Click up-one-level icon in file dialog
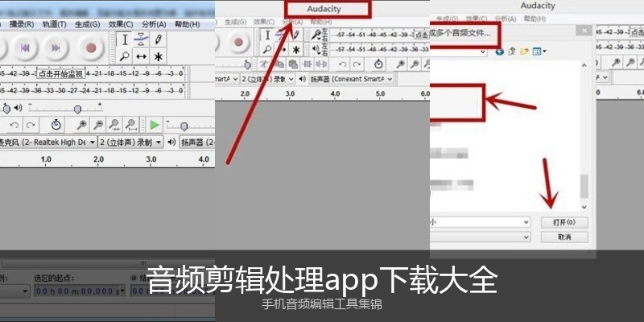Image resolution: width=644 pixels, height=322 pixels. pyautogui.click(x=512, y=52)
